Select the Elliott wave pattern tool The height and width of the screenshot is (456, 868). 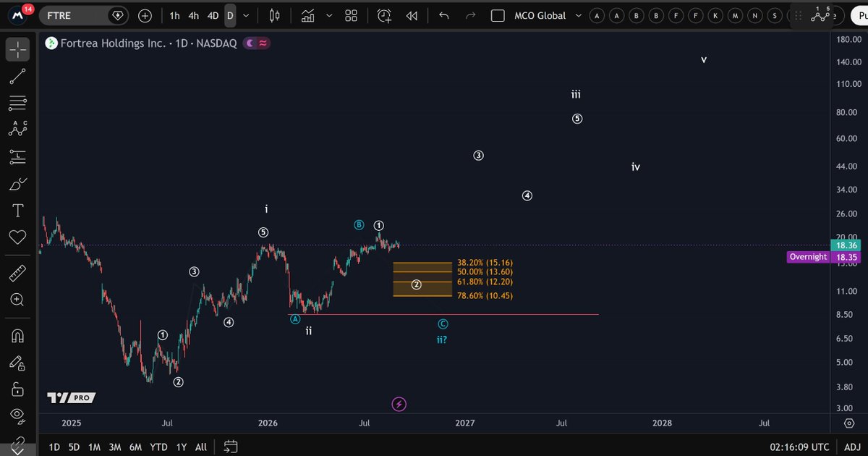click(18, 129)
